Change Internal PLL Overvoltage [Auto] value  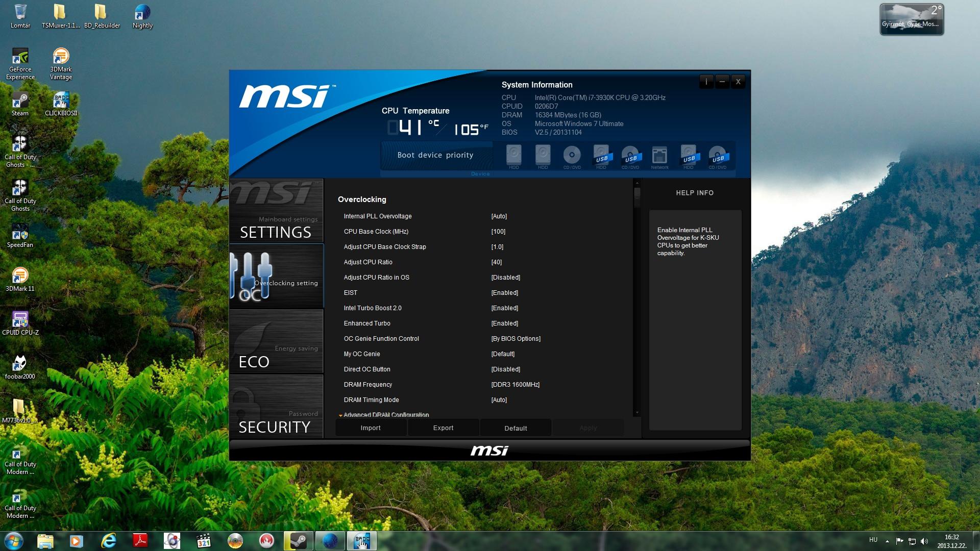499,216
